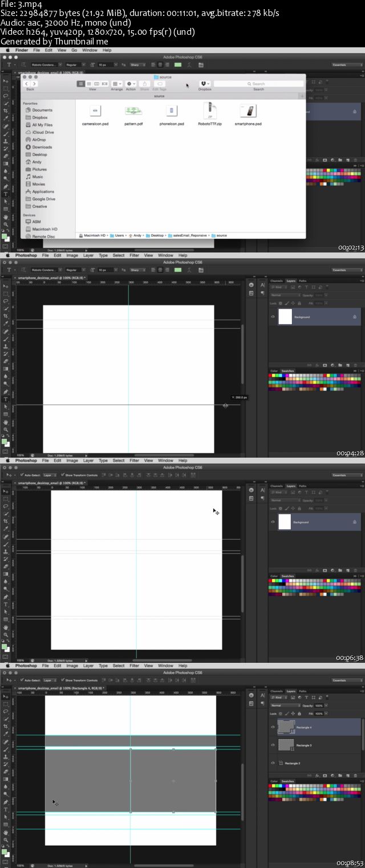Hide the Background layer in the 00:04:28 frame

[273, 316]
